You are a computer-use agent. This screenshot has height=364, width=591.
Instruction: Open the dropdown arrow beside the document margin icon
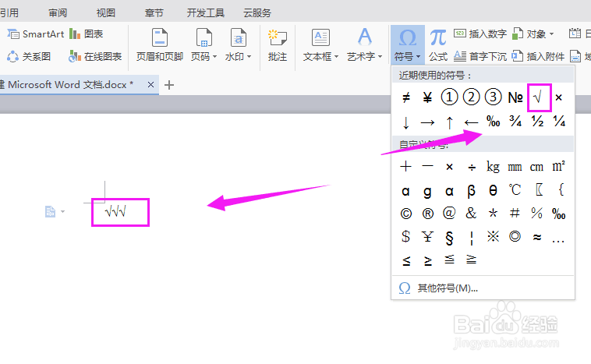[x=62, y=212]
